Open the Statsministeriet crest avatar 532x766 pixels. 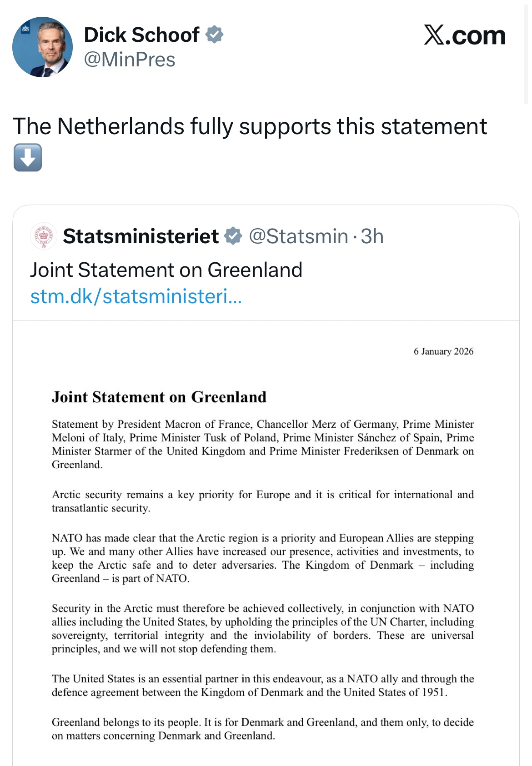(44, 236)
